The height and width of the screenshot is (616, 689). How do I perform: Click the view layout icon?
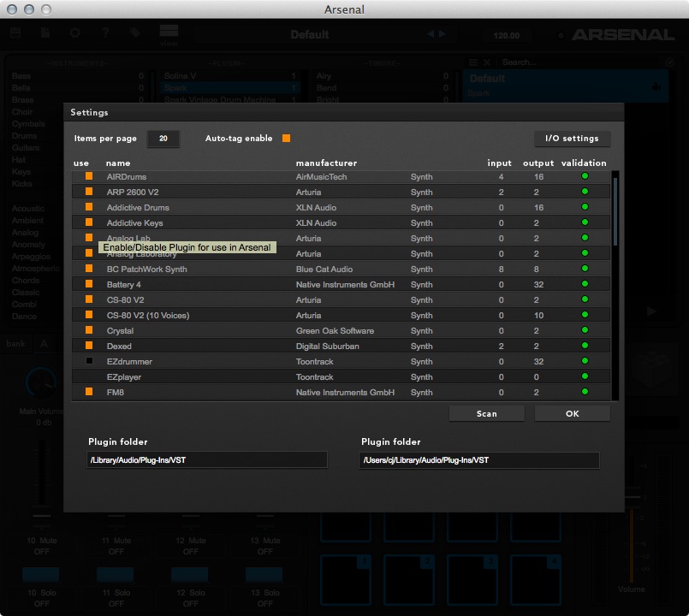[x=169, y=34]
